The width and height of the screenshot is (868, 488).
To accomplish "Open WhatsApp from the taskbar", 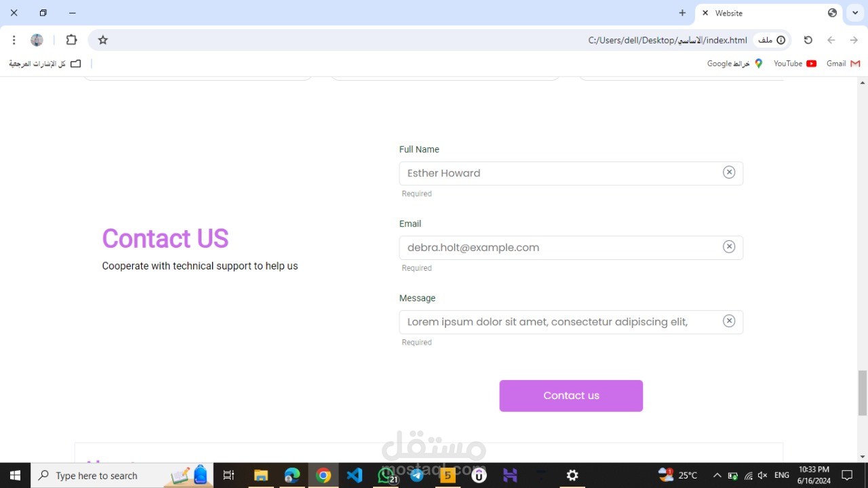I will point(387,475).
